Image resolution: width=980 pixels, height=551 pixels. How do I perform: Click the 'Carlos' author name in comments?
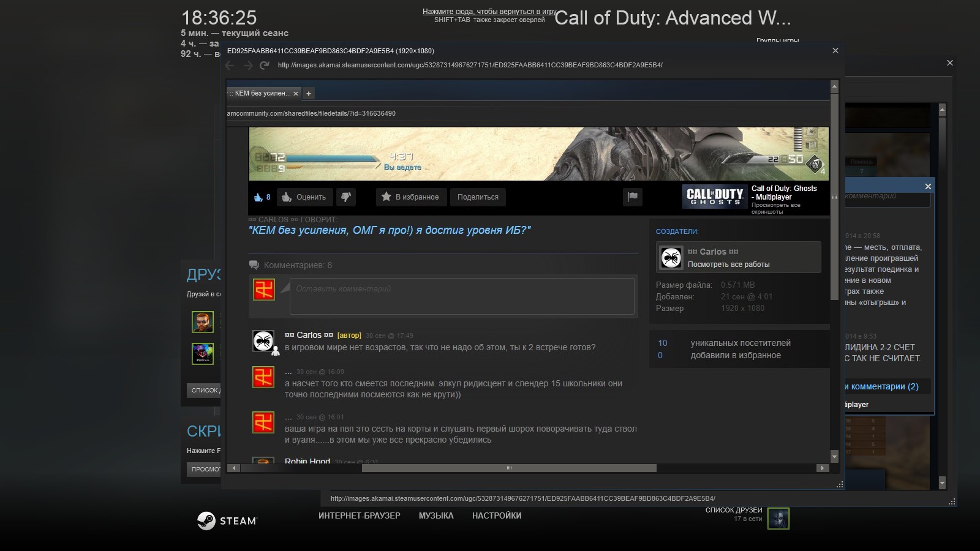click(309, 335)
